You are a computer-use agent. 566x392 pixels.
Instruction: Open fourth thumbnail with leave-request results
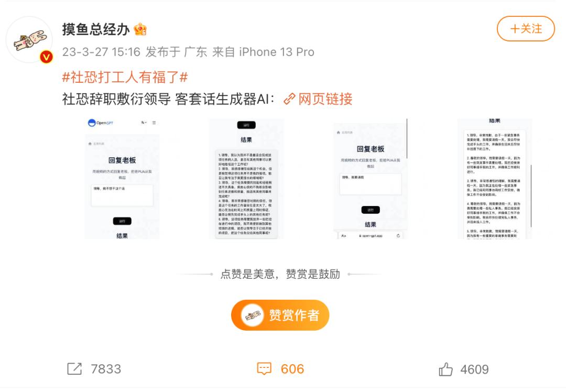[495, 179]
